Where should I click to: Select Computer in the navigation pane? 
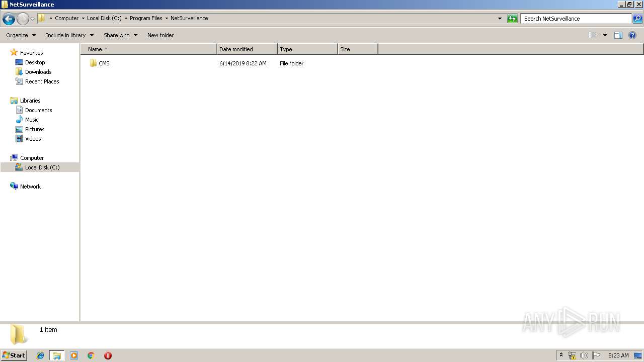pos(27,158)
